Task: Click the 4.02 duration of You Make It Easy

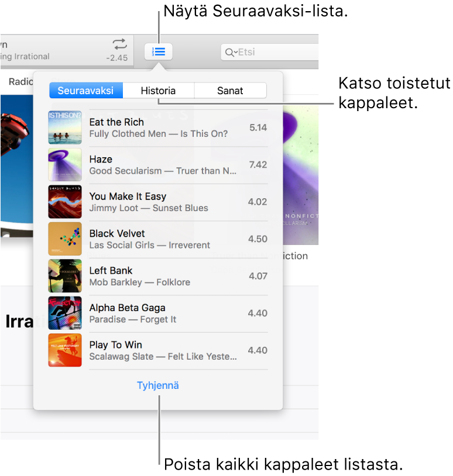Action: pyautogui.click(x=258, y=202)
